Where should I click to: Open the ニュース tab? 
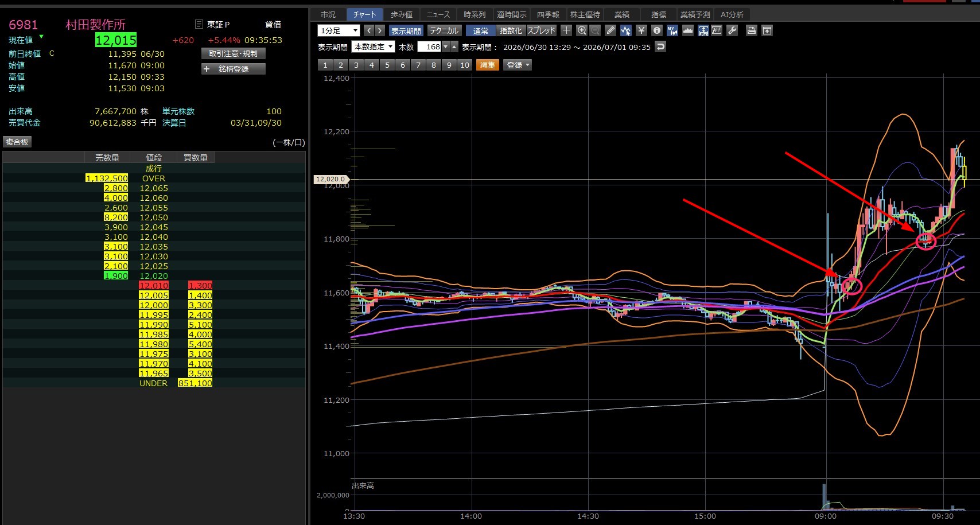[438, 14]
